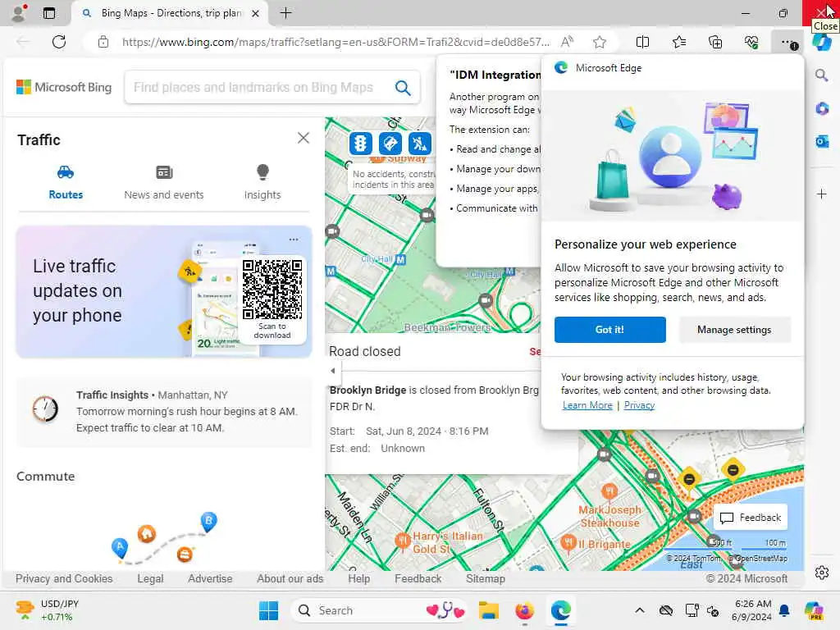Click the QR code to download

272,290
